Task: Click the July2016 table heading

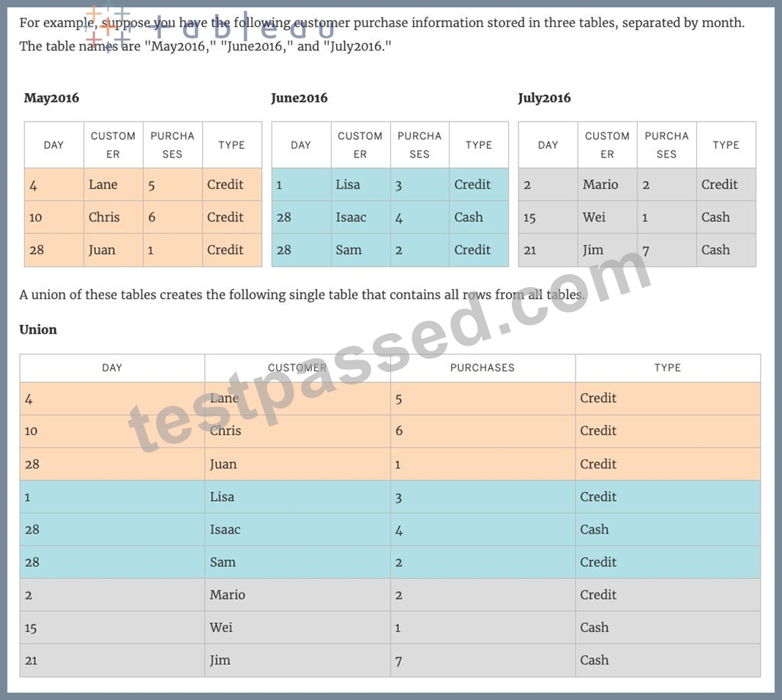Action: point(544,97)
